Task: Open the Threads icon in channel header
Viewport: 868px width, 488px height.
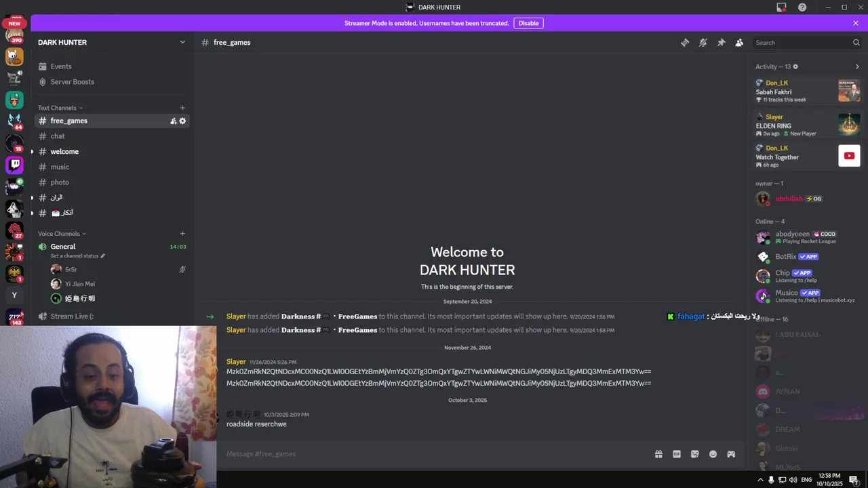Action: point(685,42)
